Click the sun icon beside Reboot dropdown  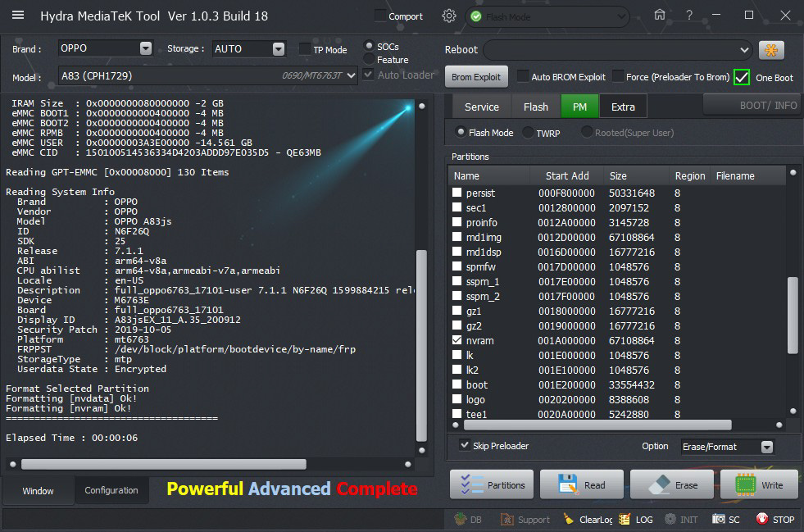click(x=771, y=50)
